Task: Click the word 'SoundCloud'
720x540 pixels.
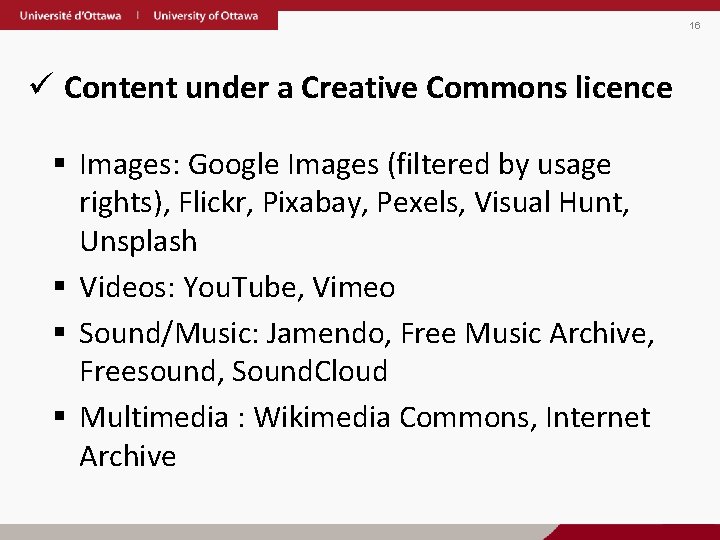Action: (310, 371)
